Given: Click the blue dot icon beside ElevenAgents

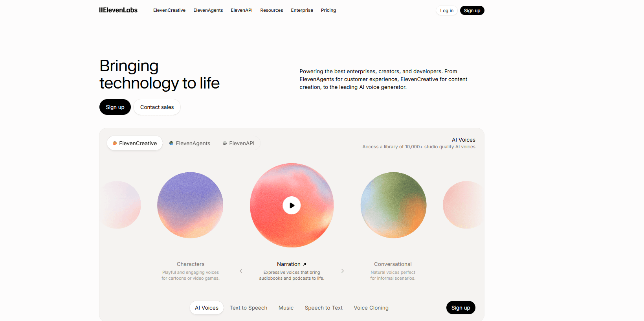Looking at the screenshot, I should coord(171,143).
